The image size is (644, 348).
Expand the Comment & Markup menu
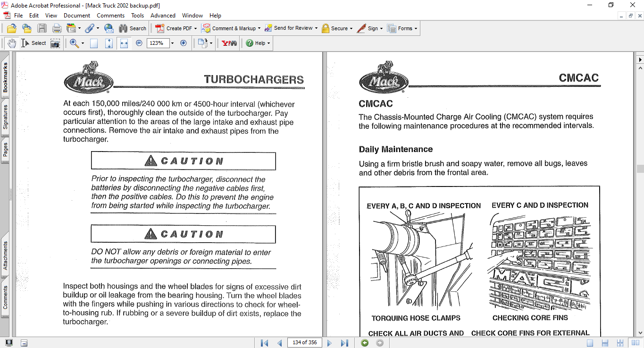pyautogui.click(x=259, y=28)
